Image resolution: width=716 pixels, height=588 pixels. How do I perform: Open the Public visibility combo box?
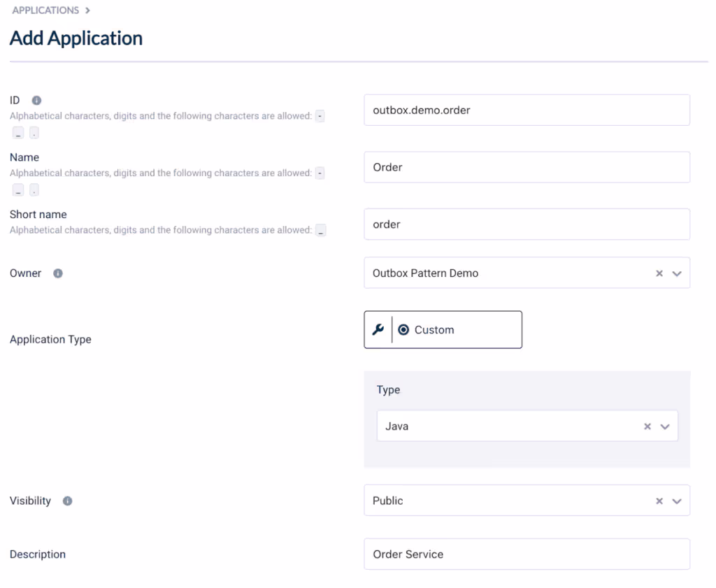pyautogui.click(x=527, y=501)
